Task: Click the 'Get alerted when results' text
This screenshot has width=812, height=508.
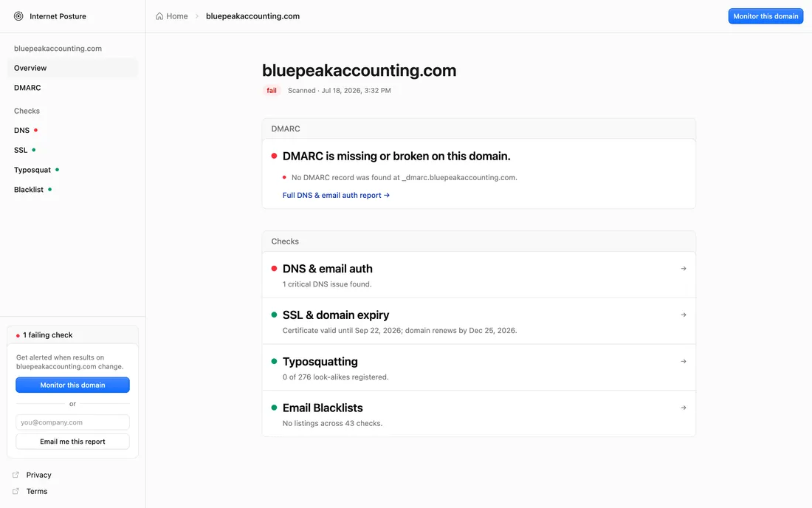Action: coord(69,362)
